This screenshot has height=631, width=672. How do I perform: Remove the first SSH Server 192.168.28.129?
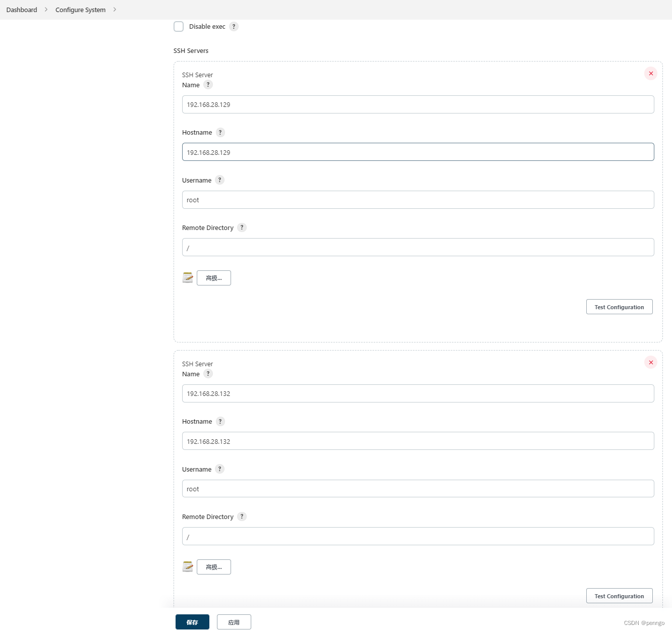pos(651,73)
